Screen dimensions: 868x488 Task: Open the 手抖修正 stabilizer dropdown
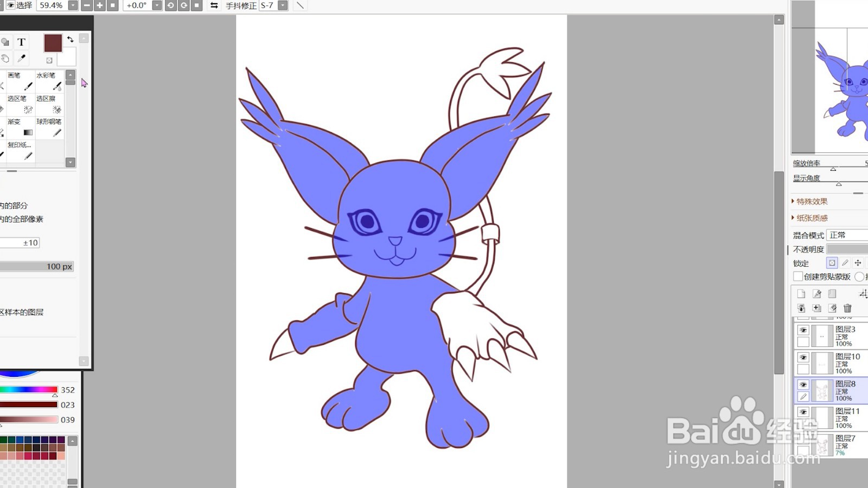coord(283,5)
